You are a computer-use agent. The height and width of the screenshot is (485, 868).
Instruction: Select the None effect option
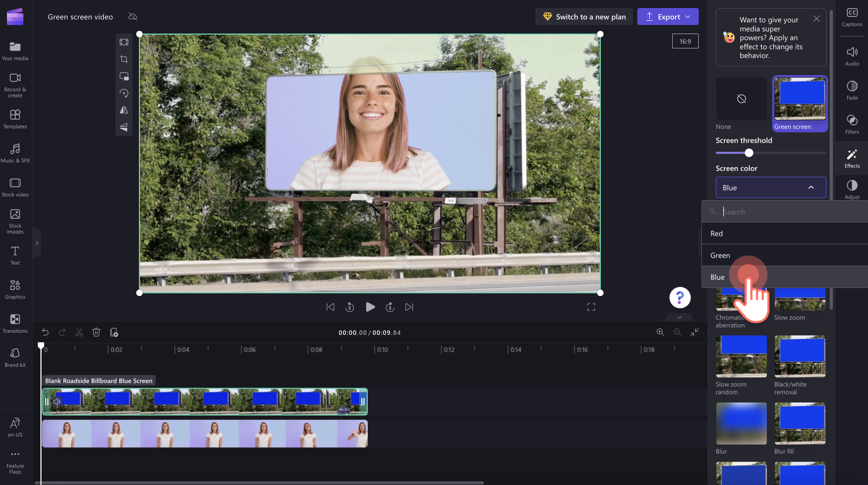pos(741,99)
